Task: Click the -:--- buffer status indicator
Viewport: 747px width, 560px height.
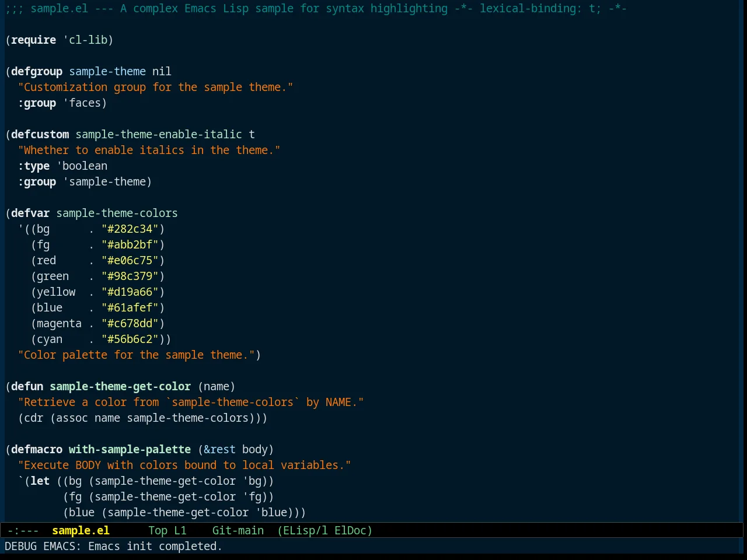Action: coord(23,530)
